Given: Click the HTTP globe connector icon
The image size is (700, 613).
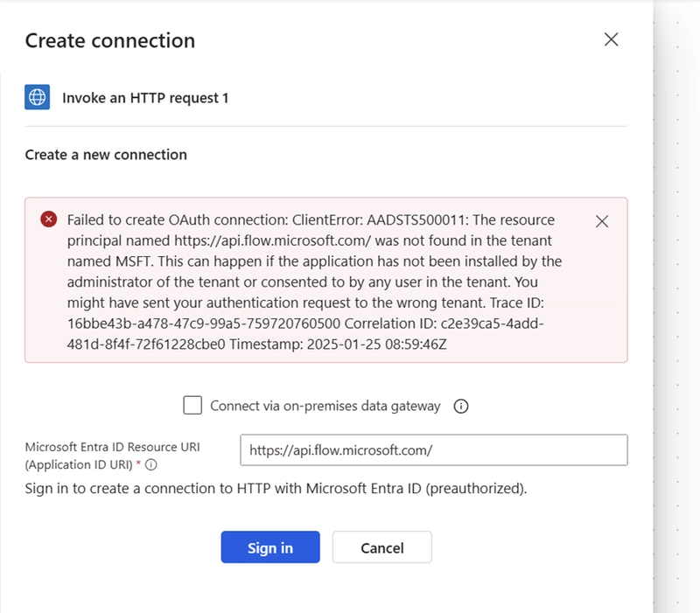Looking at the screenshot, I should (x=37, y=97).
